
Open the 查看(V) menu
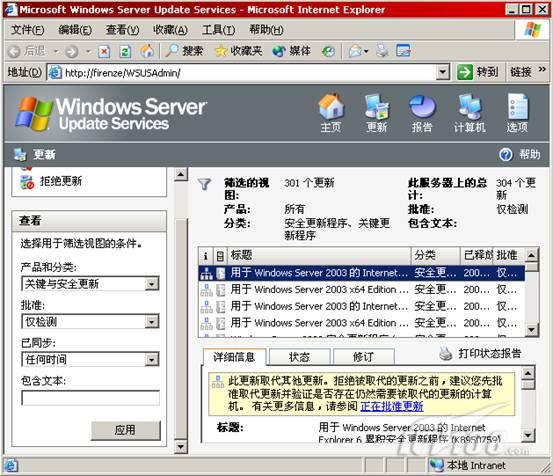click(122, 30)
